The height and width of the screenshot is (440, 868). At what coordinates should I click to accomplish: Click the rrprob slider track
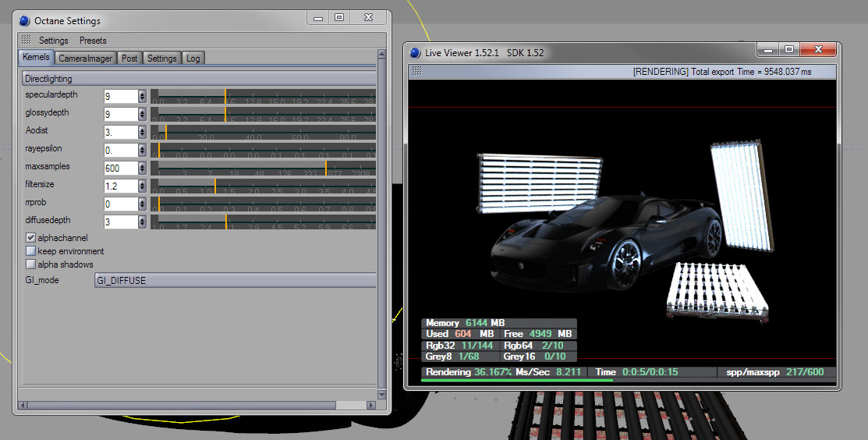click(x=264, y=204)
